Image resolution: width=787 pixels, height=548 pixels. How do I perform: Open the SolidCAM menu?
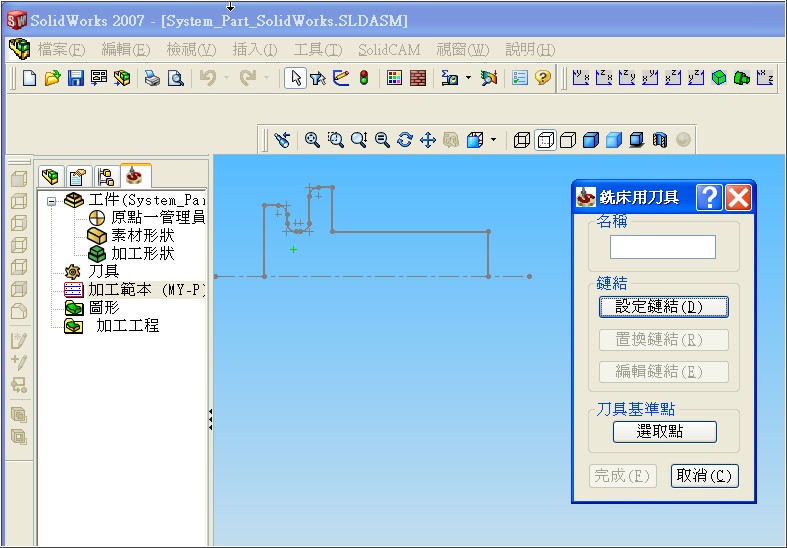coord(388,49)
